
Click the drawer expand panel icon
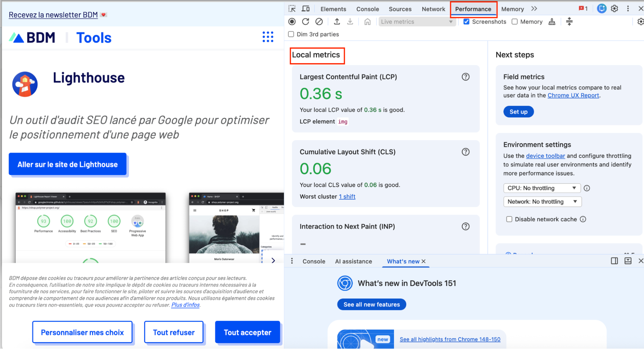[628, 261]
